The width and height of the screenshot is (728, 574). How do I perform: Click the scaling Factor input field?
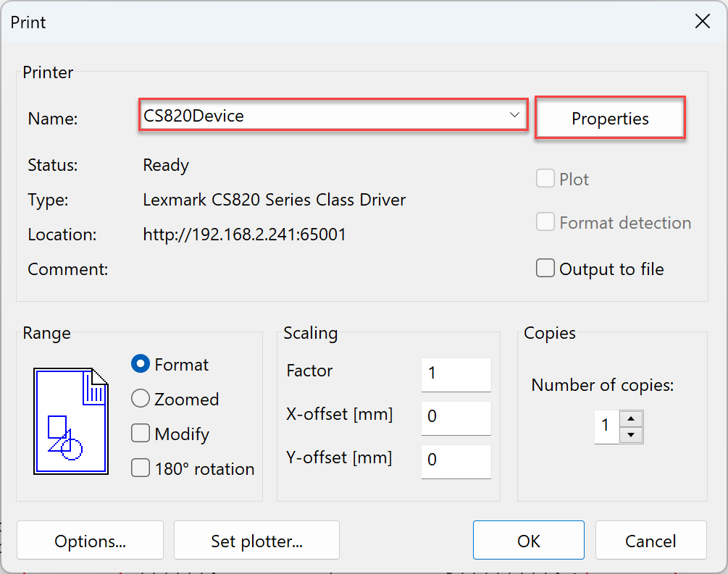click(x=456, y=373)
